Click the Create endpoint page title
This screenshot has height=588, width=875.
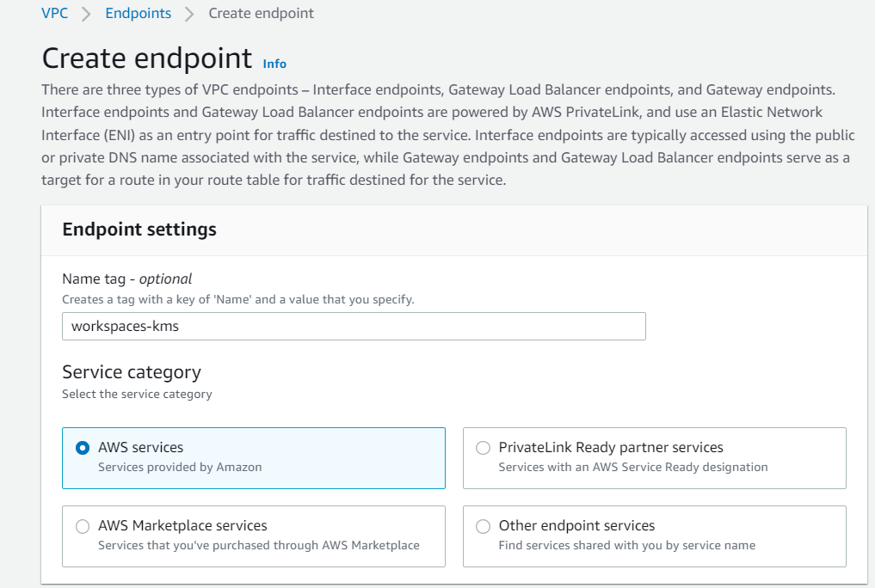[x=146, y=58]
